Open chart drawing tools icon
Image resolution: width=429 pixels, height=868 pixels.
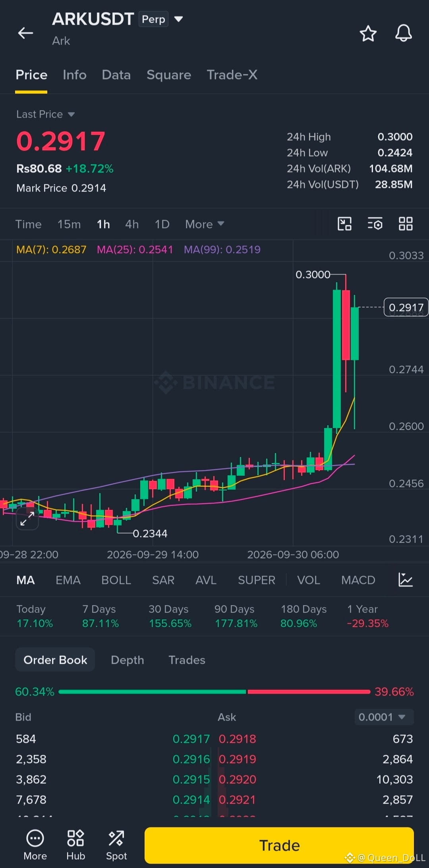[344, 224]
